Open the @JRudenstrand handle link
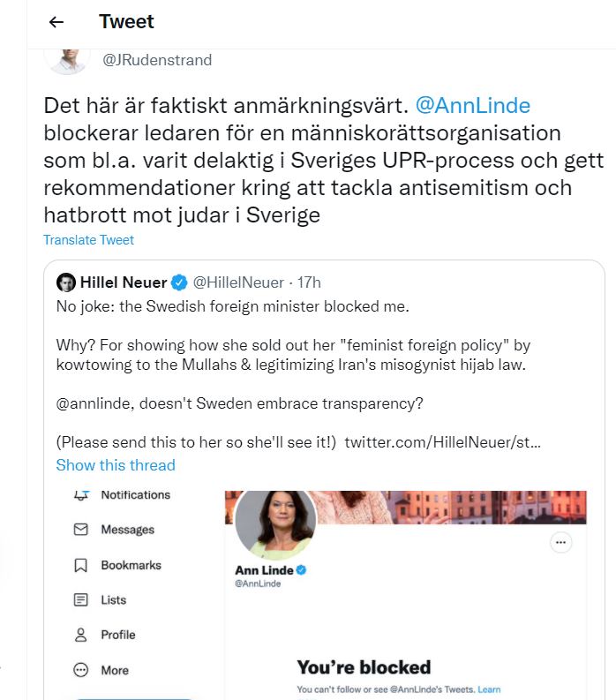This screenshot has height=700, width=616. (157, 60)
